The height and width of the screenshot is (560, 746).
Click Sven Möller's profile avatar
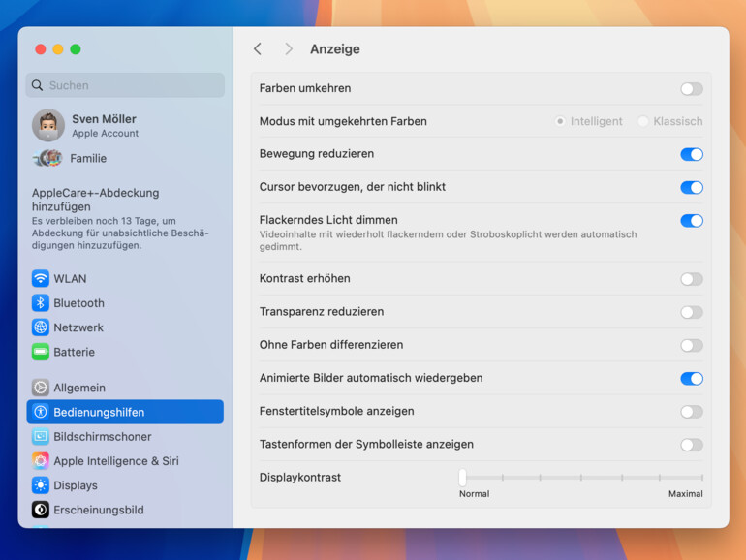48,125
